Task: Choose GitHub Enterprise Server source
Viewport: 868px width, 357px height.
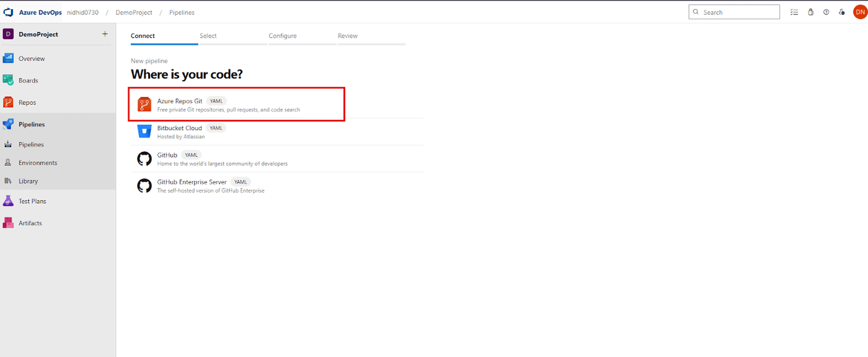Action: coord(277,186)
